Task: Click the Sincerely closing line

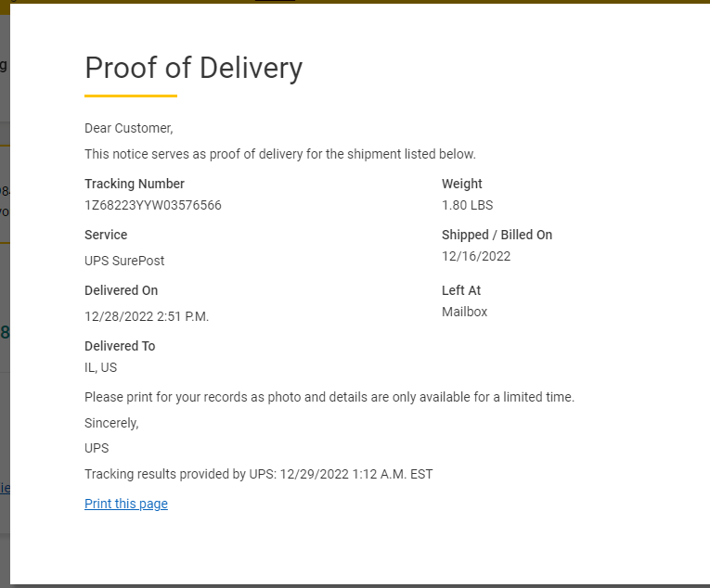Action: pyautogui.click(x=111, y=423)
